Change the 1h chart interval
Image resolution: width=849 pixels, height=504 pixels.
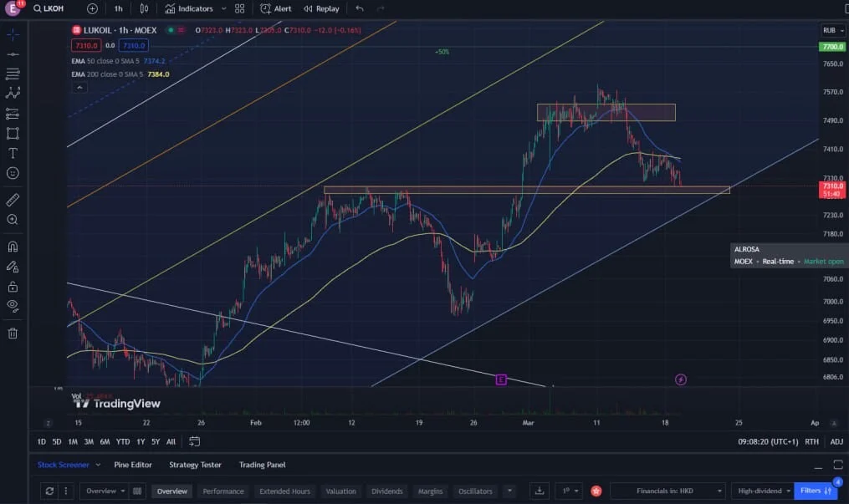(119, 8)
